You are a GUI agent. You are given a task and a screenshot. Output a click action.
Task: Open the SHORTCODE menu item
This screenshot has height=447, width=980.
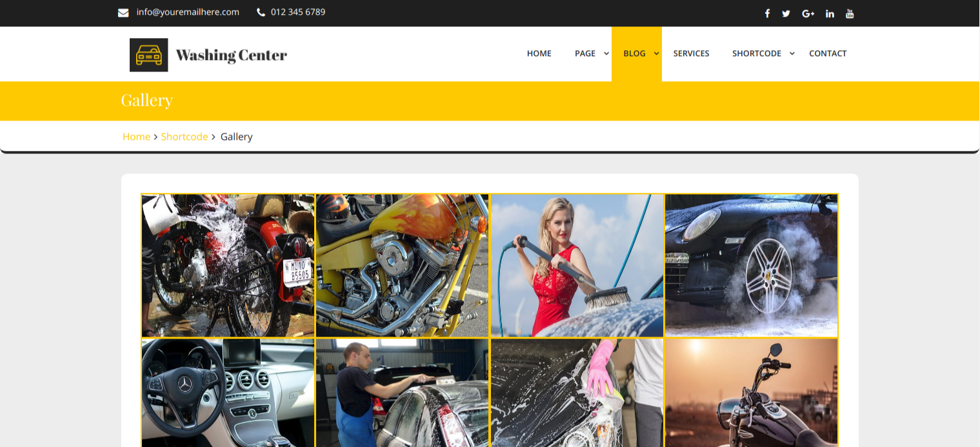(x=757, y=54)
